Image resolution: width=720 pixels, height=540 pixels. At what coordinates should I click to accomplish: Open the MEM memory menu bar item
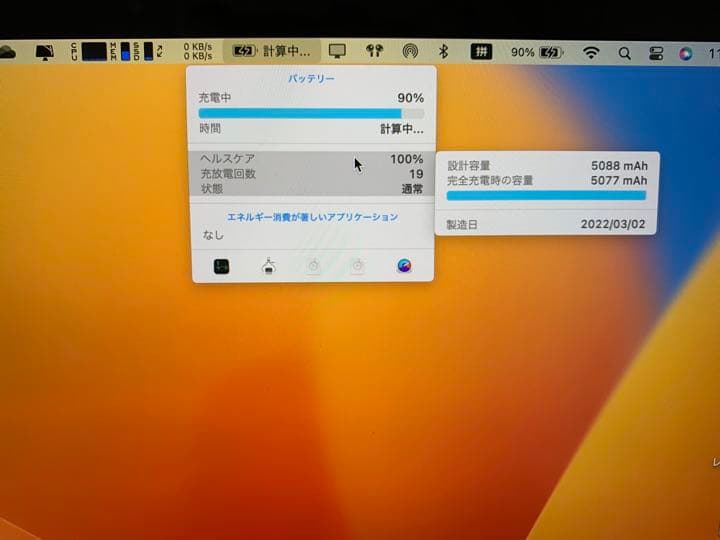(x=120, y=51)
